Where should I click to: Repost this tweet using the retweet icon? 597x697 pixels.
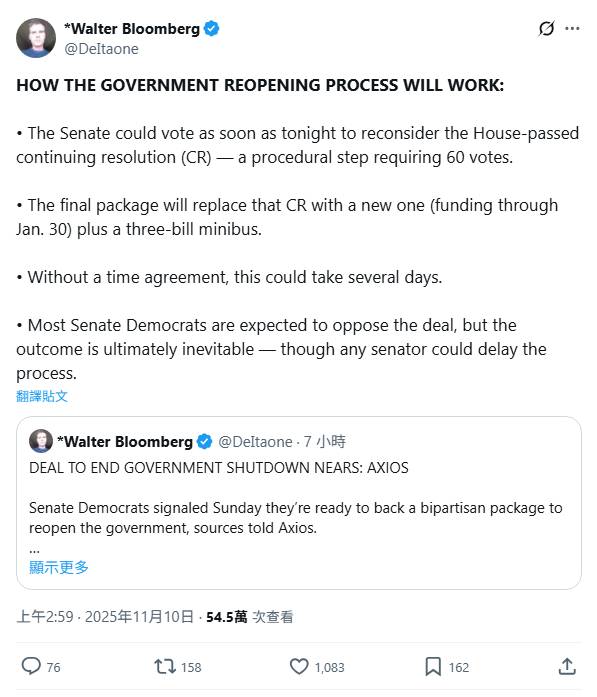[165, 666]
